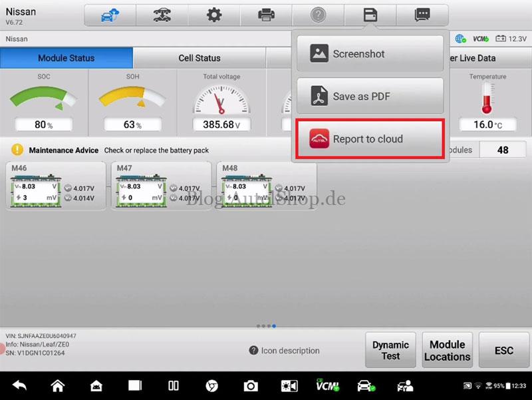Toggle the save disk icon menu

[370, 15]
